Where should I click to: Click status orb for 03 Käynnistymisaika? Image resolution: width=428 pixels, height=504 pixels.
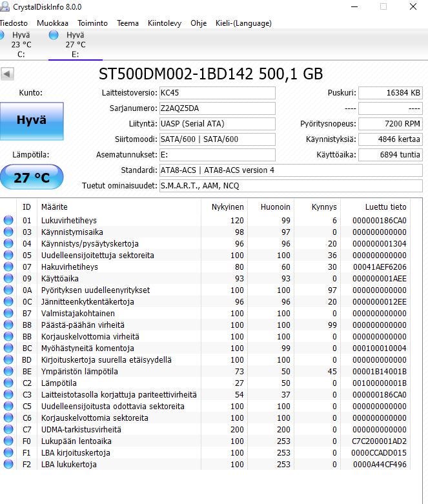click(x=8, y=232)
